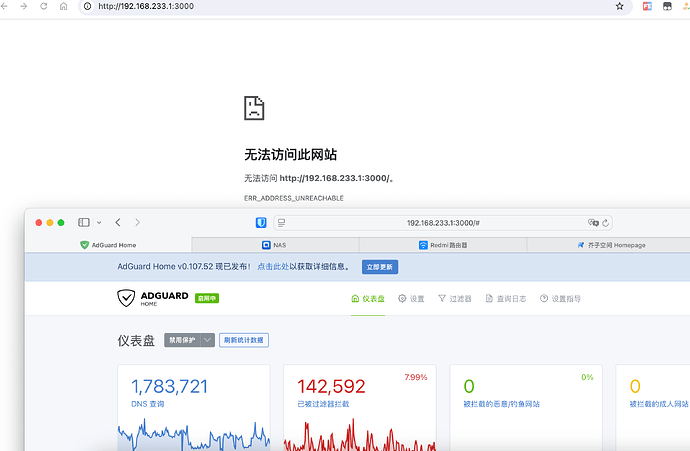Click the 刷新统计数据 button
Screen dimensions: 690x451
pos(244,340)
